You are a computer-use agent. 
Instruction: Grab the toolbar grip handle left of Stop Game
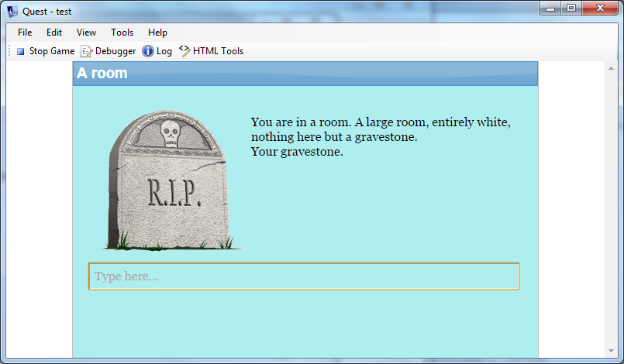tap(9, 51)
